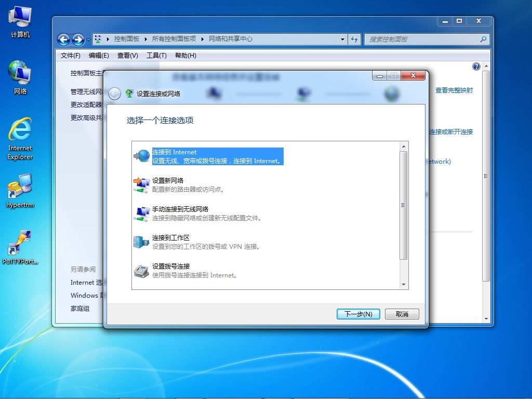Click the 取消 button

pos(402,314)
